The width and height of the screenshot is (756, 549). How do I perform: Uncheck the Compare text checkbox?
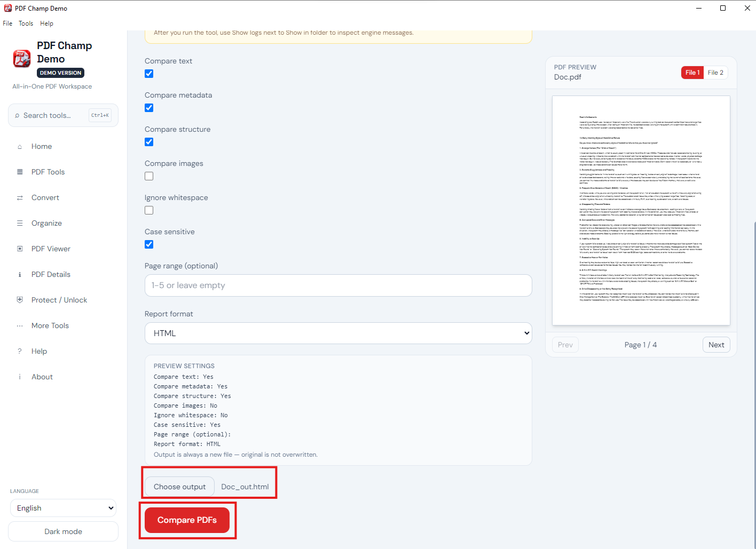tap(149, 74)
